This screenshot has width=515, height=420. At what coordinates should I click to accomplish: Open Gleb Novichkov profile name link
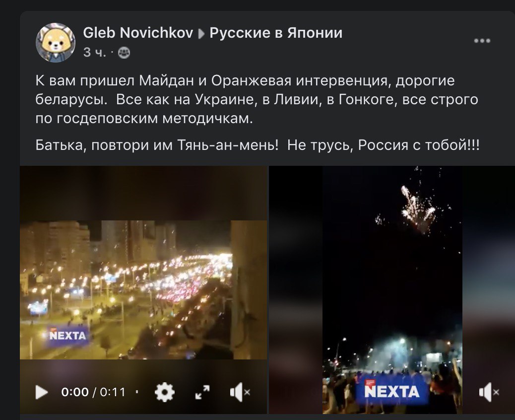coord(138,33)
